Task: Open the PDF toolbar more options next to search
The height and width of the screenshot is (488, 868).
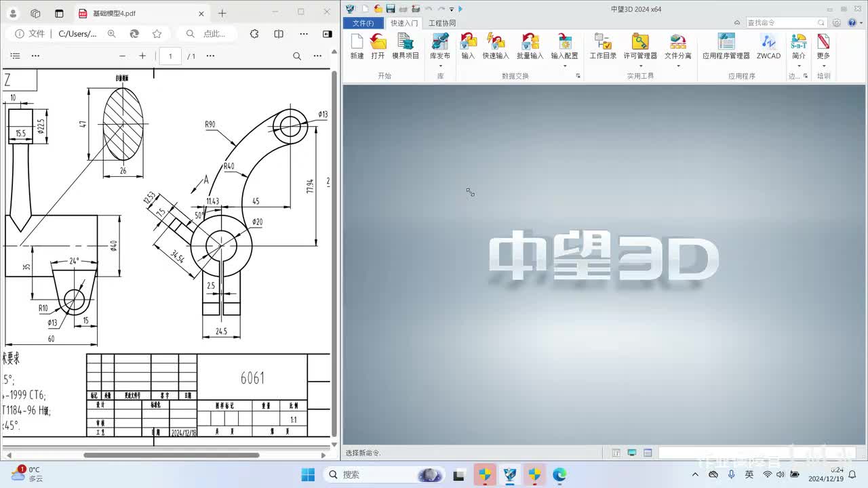Action: tap(317, 56)
